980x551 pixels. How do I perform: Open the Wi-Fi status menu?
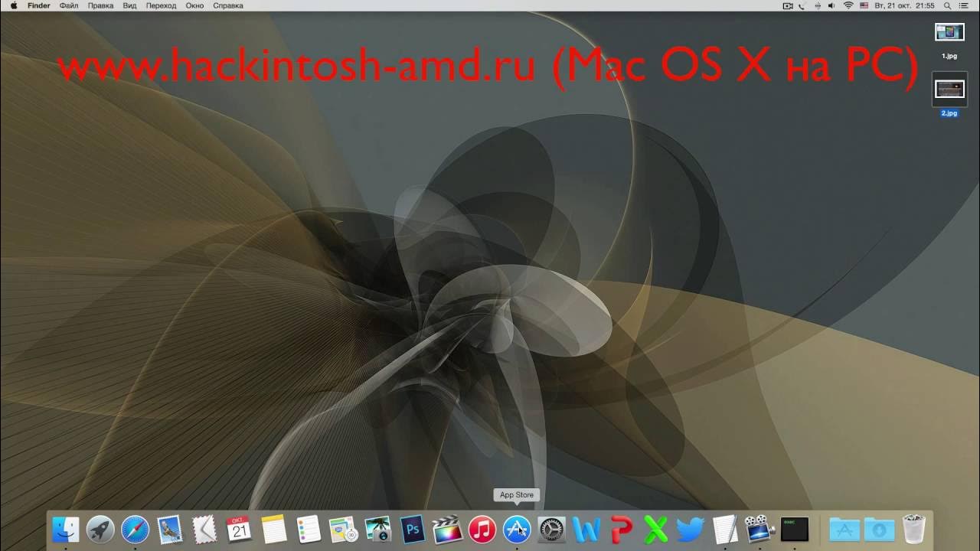848,5
